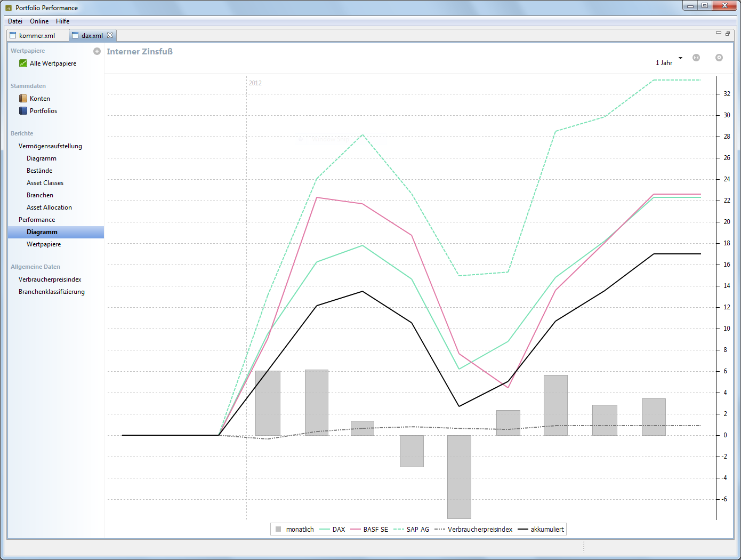This screenshot has width=741, height=560.
Task: Open Vermögensaufstellung in the sidebar
Action: pos(50,146)
